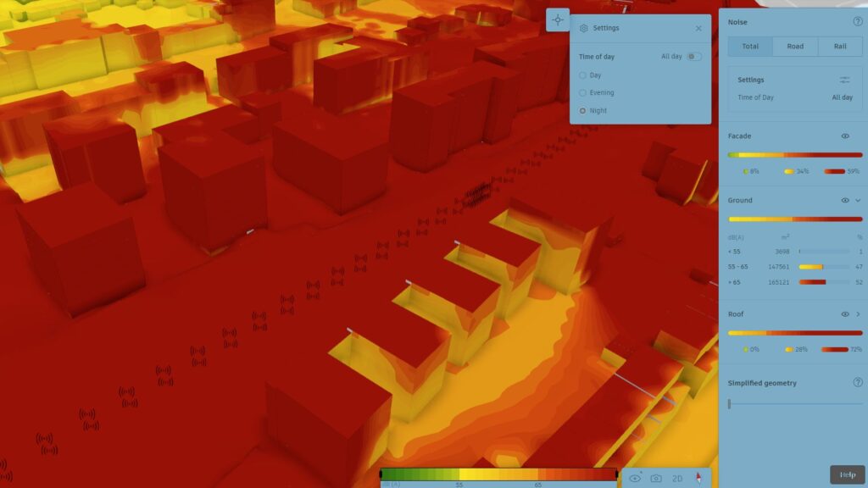Screen dimensions: 868x488
Task: Open the Noise help question mark
Action: point(857,22)
